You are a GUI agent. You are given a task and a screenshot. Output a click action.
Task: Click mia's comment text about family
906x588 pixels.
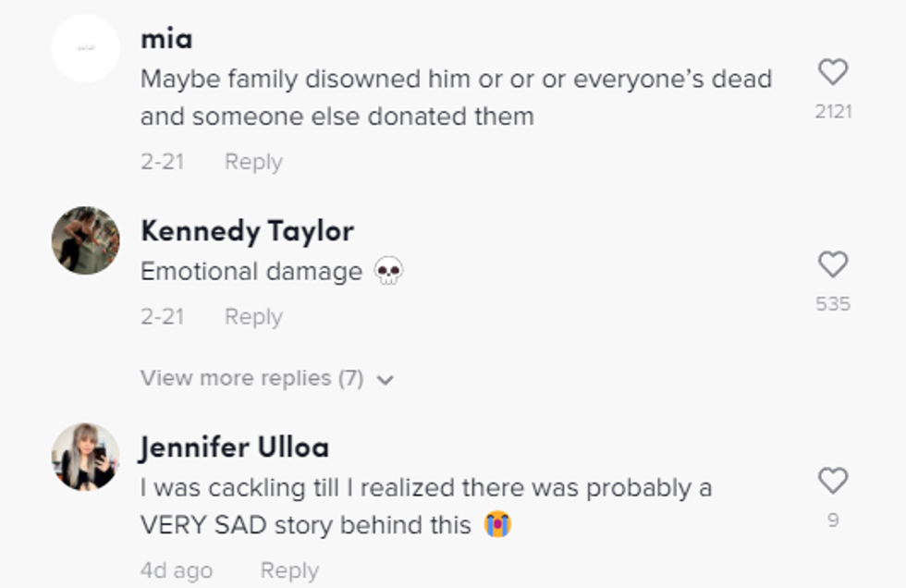(x=456, y=97)
